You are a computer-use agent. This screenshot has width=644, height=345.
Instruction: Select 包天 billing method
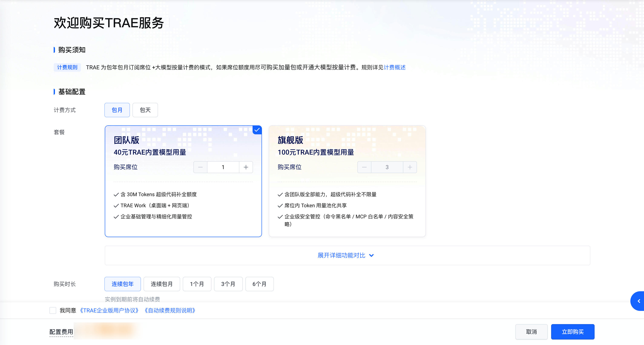(x=145, y=110)
